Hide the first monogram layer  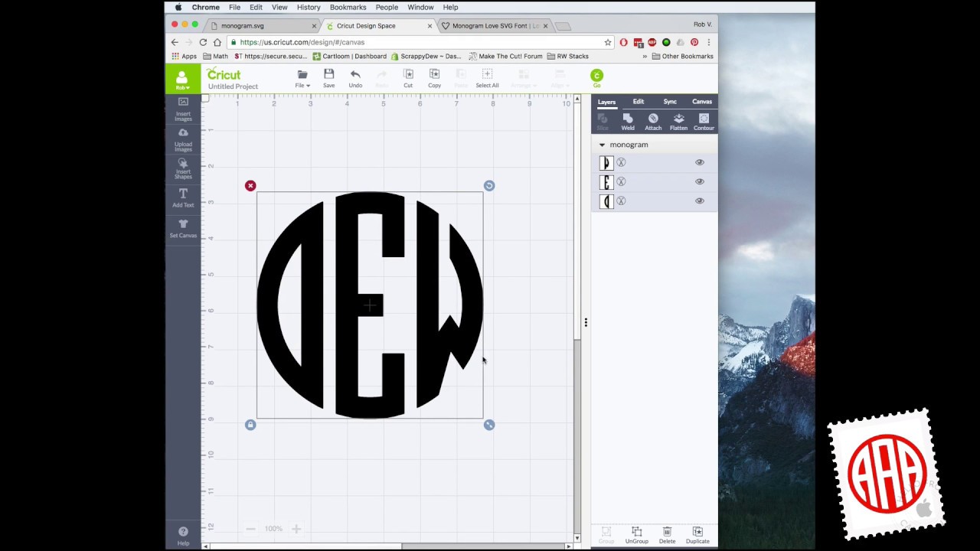[699, 162]
